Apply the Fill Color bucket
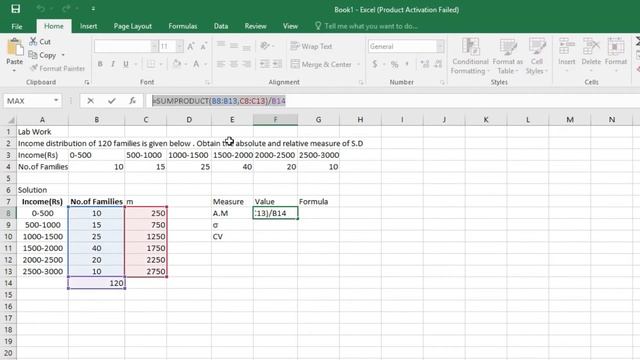The image size is (640, 360). (x=177, y=64)
